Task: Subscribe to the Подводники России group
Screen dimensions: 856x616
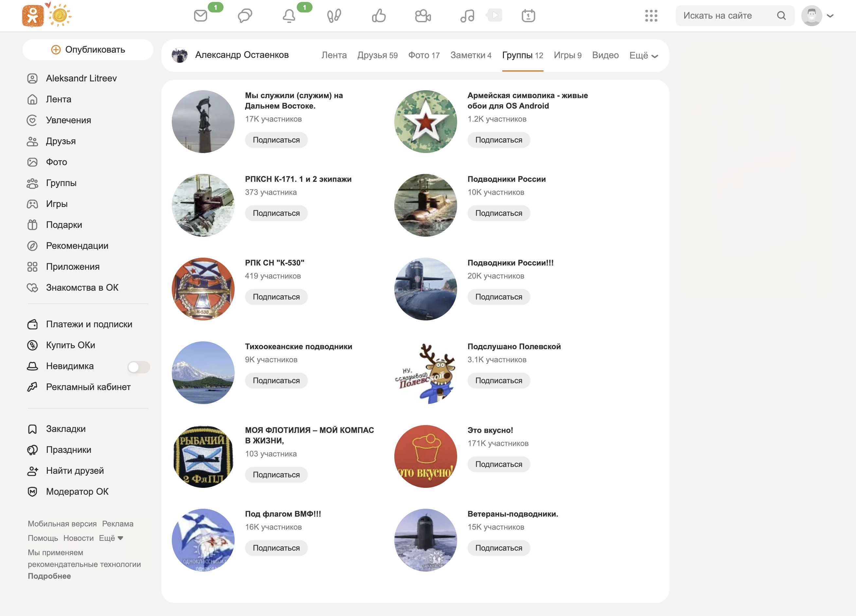Action: (x=499, y=213)
